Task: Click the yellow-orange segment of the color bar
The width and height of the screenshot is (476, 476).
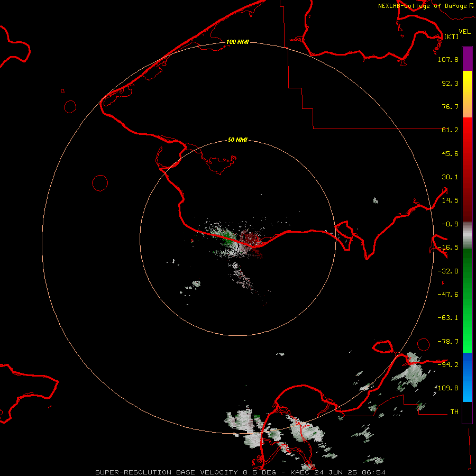Action: (467, 94)
